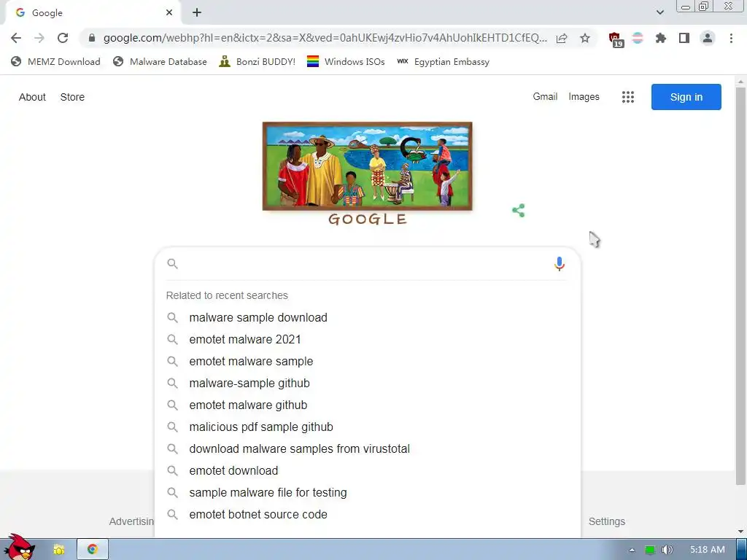Image resolution: width=747 pixels, height=560 pixels.
Task: Open the MEMZ Download bookmark
Action: point(55,62)
